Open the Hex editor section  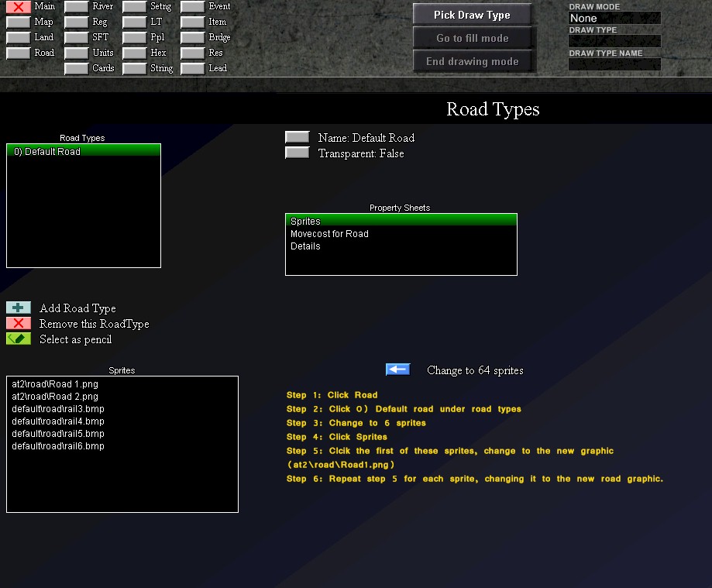coord(134,53)
